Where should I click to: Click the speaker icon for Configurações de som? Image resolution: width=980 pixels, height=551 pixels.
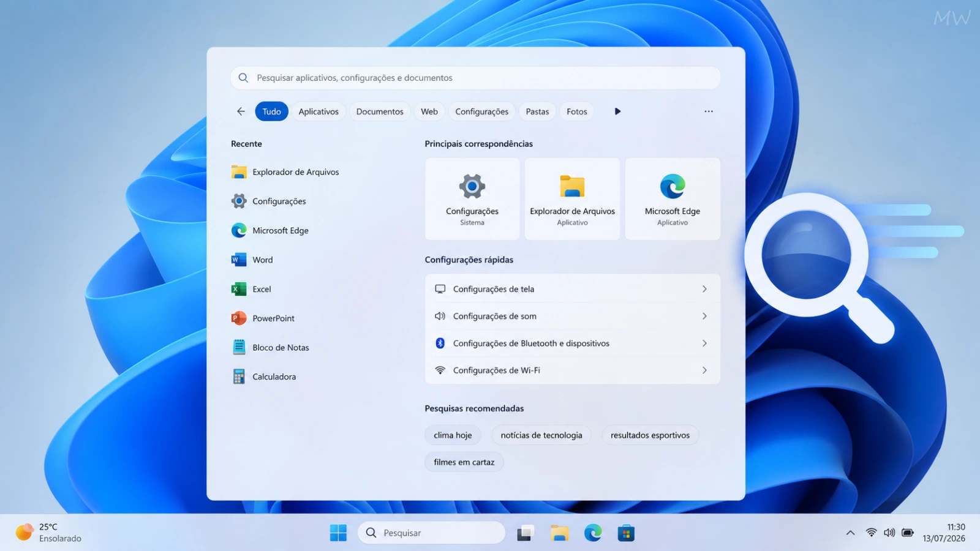tap(440, 316)
